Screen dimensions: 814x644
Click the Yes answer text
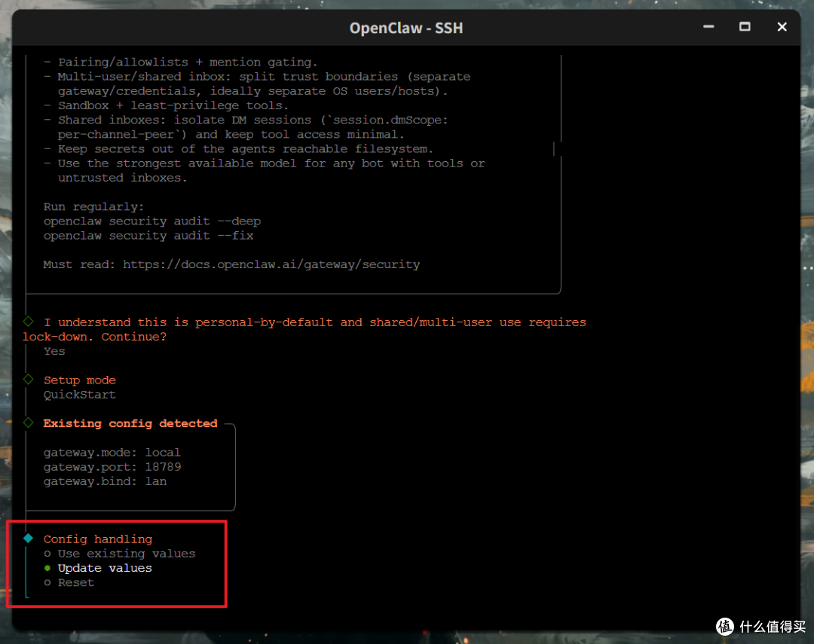coord(54,351)
